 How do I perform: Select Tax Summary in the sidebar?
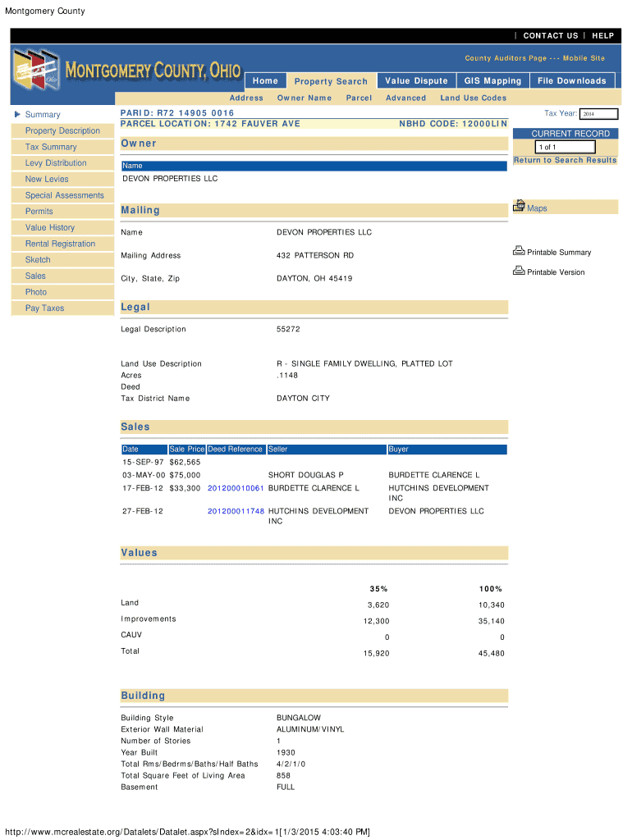[x=51, y=147]
